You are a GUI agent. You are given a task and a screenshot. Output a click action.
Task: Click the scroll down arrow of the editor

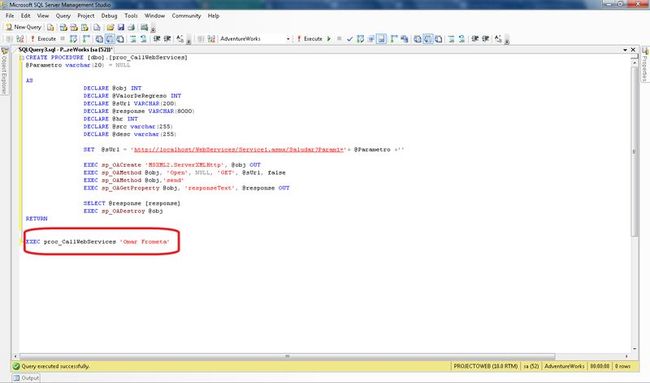[634, 349]
